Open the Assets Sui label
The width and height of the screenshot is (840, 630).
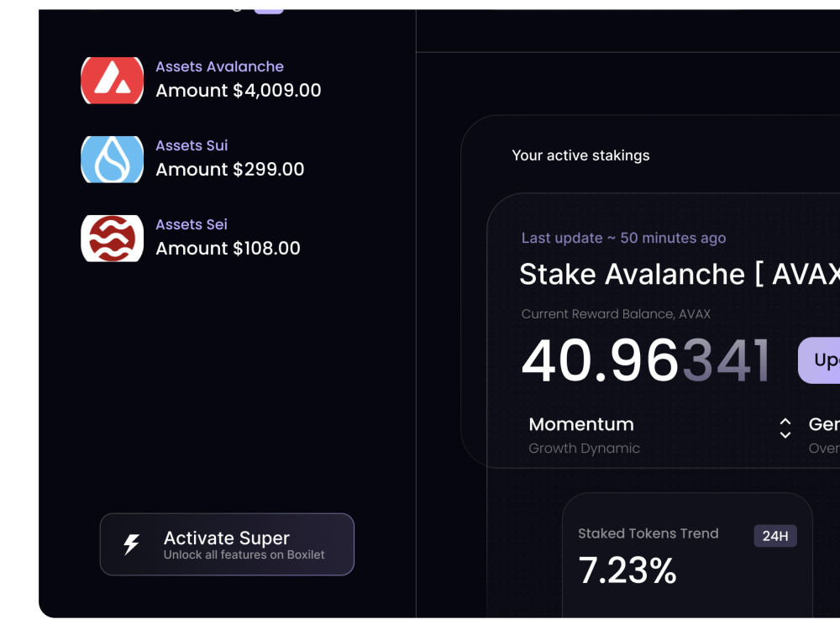192,145
